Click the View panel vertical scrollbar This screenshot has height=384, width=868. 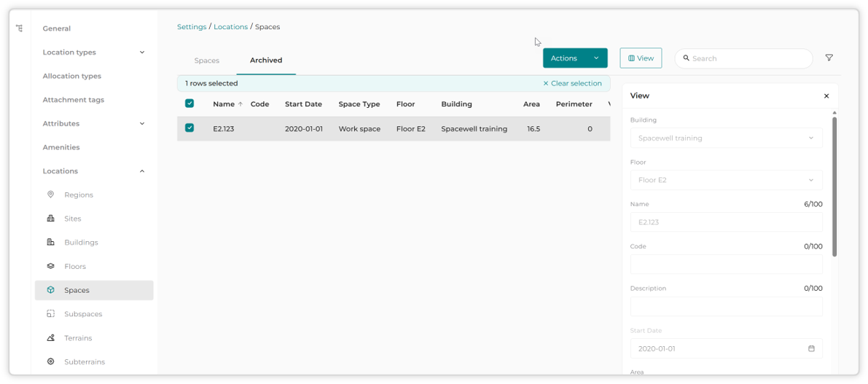coord(834,185)
